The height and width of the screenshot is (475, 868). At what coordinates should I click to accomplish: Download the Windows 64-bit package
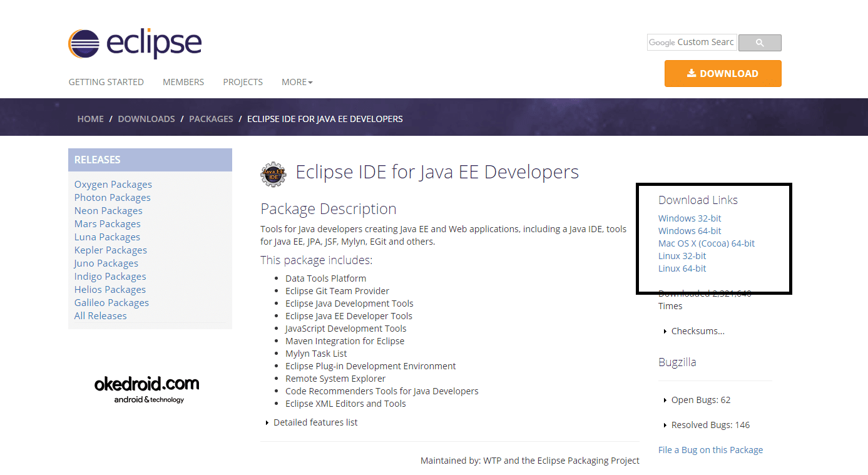(690, 231)
